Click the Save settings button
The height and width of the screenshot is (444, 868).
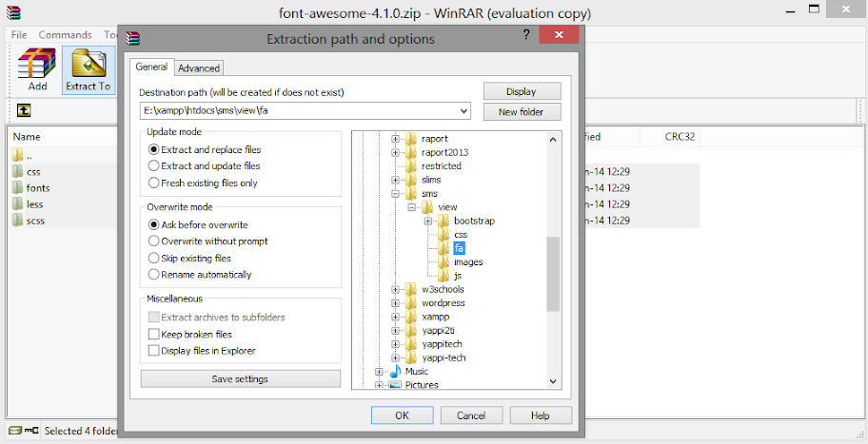[x=240, y=378]
